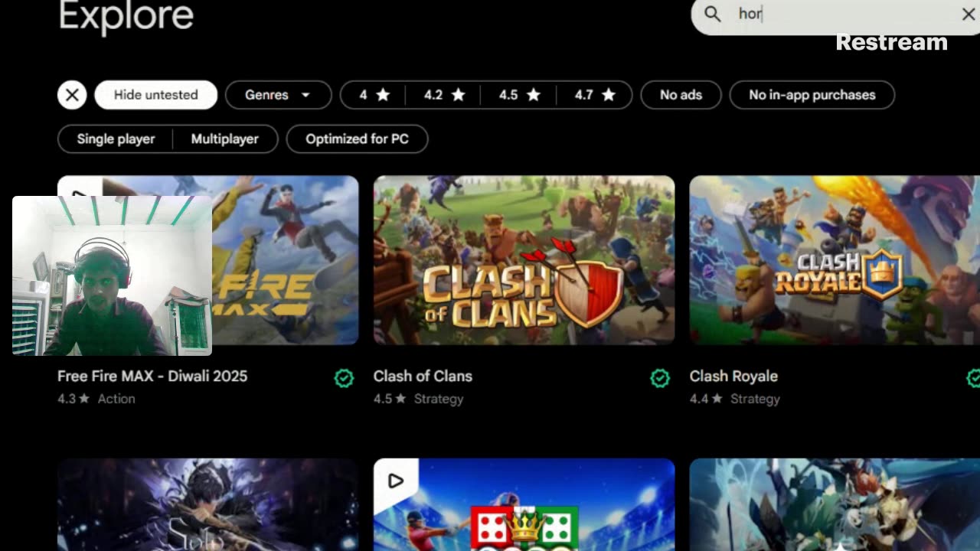Open the Clash of Clans banner image

(524, 260)
